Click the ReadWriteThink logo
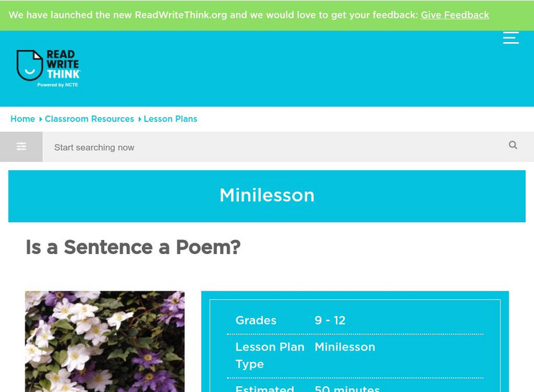The width and height of the screenshot is (534, 392). tap(48, 67)
